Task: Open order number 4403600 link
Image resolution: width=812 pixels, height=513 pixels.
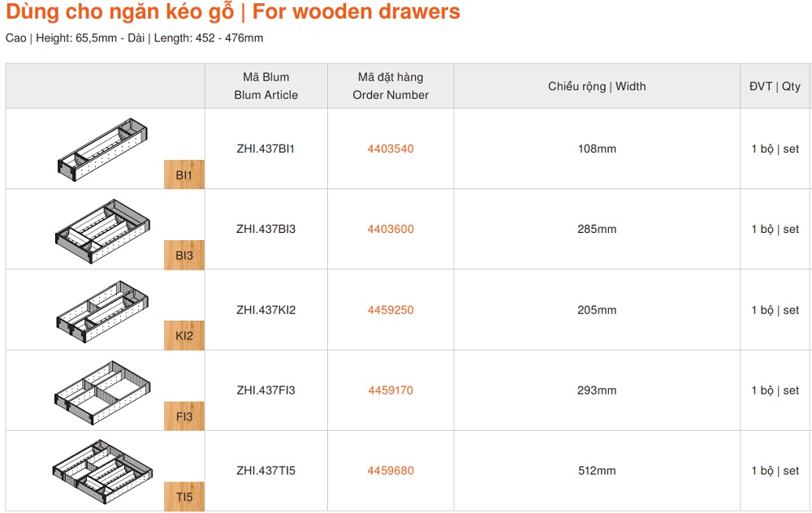Action: [x=391, y=230]
